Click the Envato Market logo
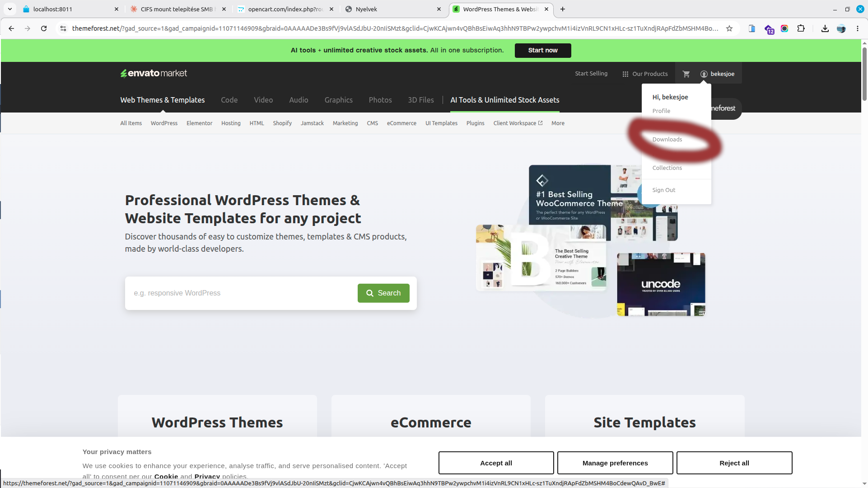This screenshot has width=868, height=488. [x=154, y=73]
